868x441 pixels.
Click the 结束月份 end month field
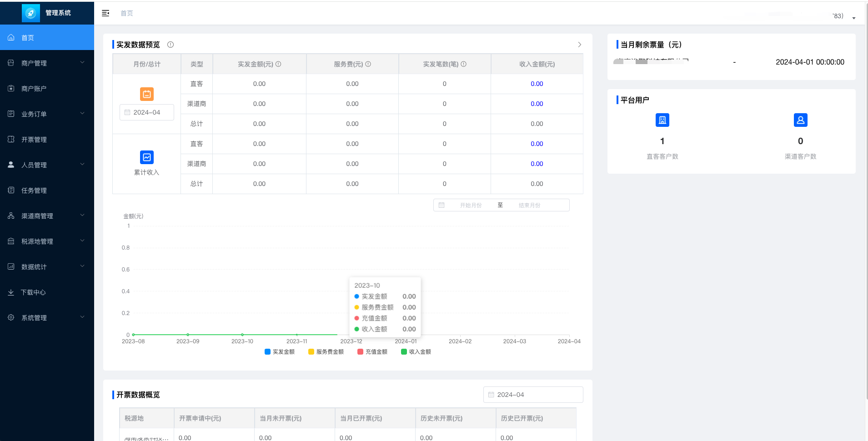pyautogui.click(x=530, y=205)
